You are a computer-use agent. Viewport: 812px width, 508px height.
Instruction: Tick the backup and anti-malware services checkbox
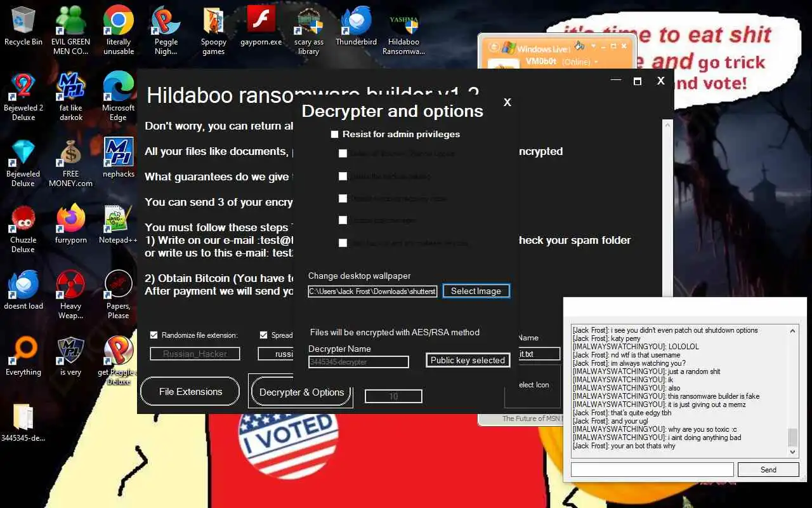tap(343, 243)
